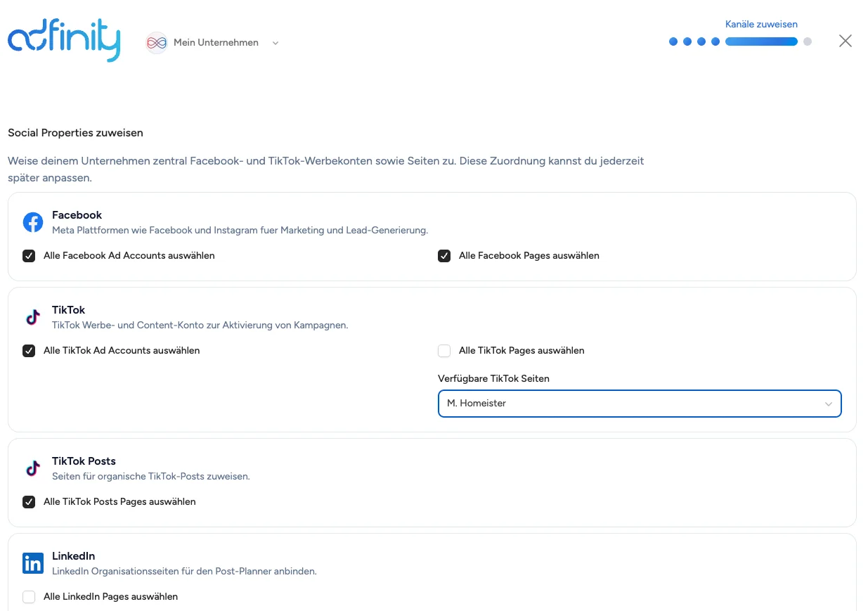Uncheck Alle Facebook Pages auswählen
This screenshot has width=868, height=611.
pos(444,256)
